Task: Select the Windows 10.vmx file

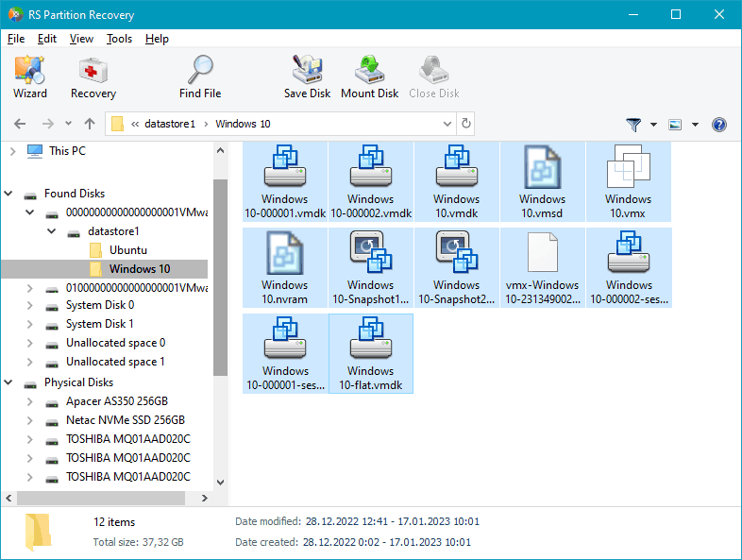Action: (629, 181)
